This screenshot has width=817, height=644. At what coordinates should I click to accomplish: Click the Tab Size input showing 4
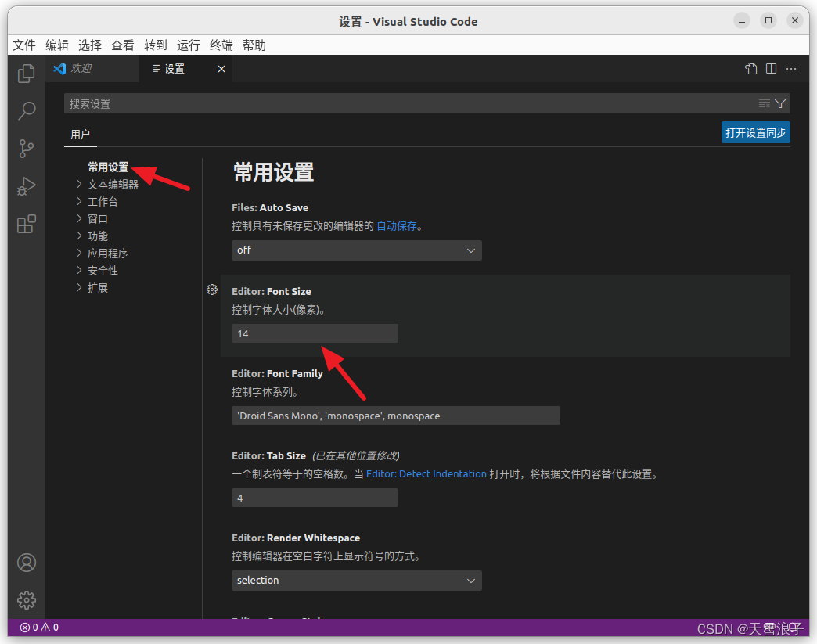315,498
